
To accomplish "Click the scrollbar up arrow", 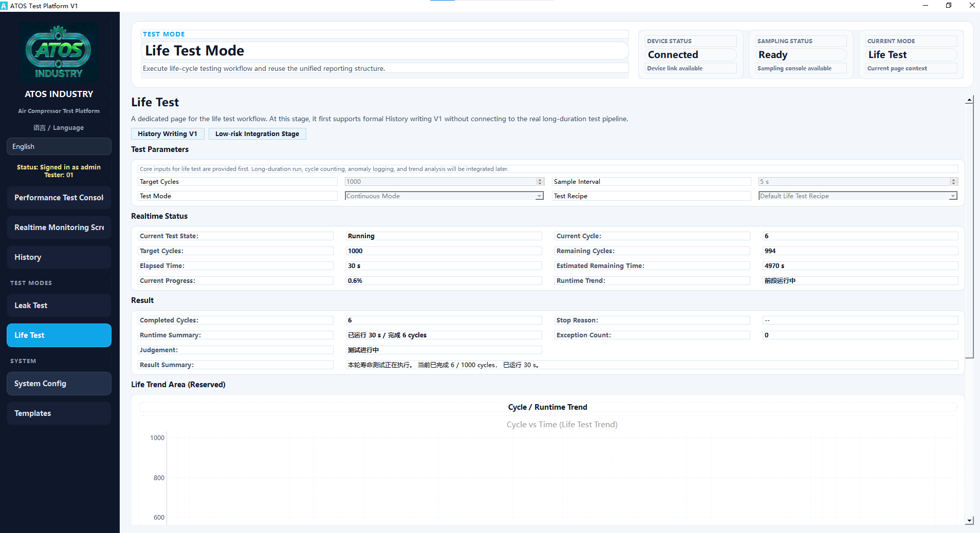I will pyautogui.click(x=969, y=100).
